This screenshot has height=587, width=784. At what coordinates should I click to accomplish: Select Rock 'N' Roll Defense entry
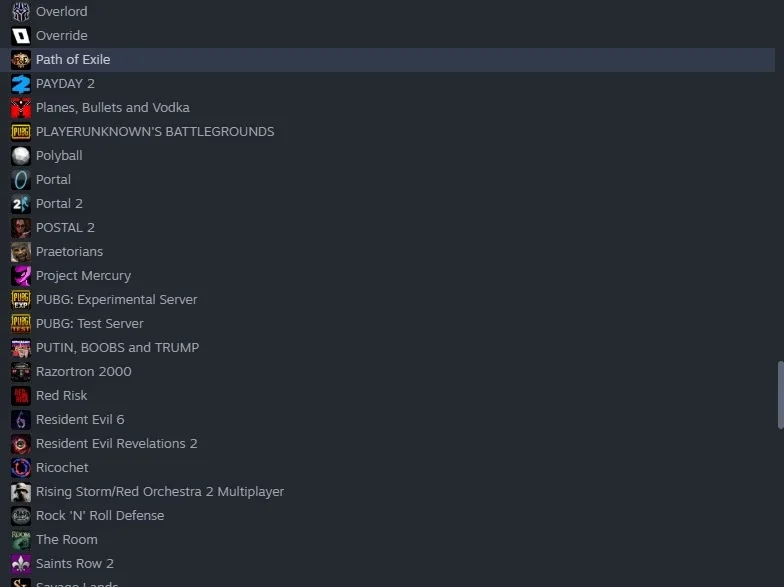388,516
